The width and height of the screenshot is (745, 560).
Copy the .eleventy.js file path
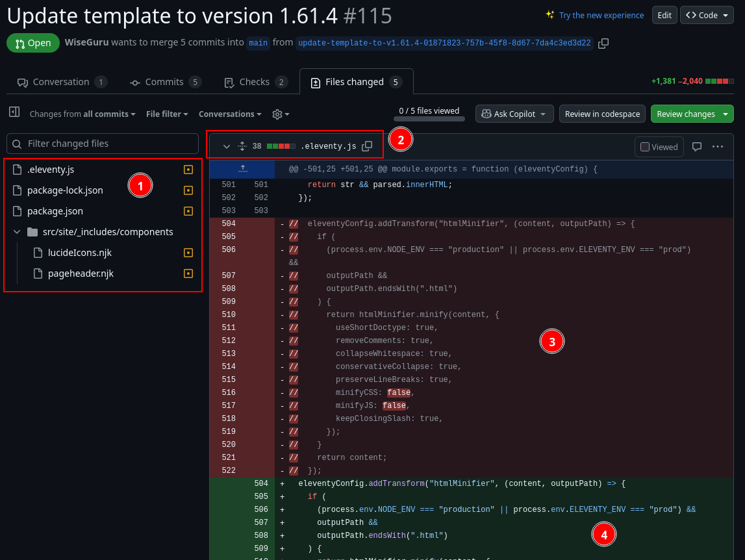(x=367, y=146)
